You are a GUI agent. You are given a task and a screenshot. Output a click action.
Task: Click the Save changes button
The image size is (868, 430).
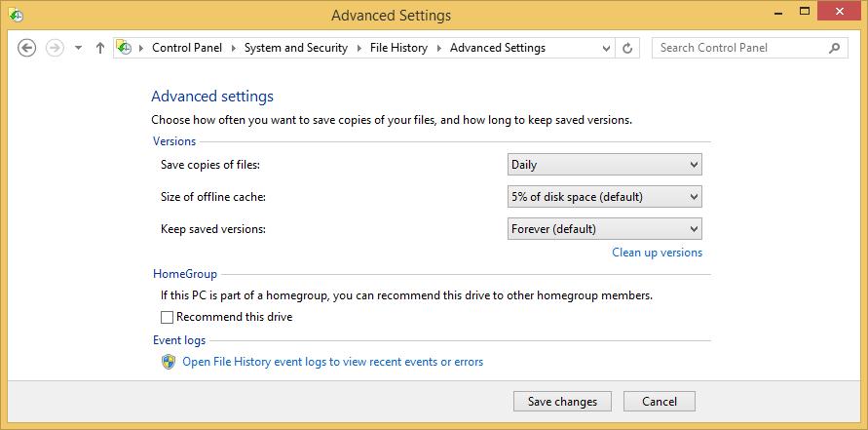tap(562, 402)
